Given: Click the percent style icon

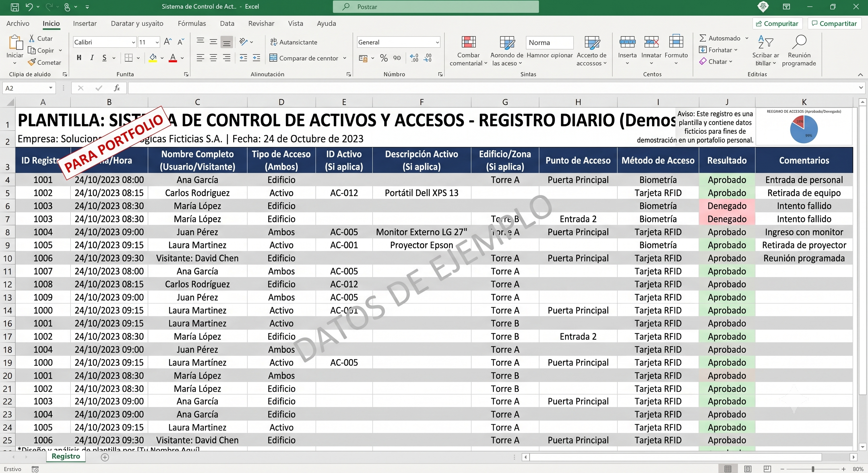Looking at the screenshot, I should point(384,58).
